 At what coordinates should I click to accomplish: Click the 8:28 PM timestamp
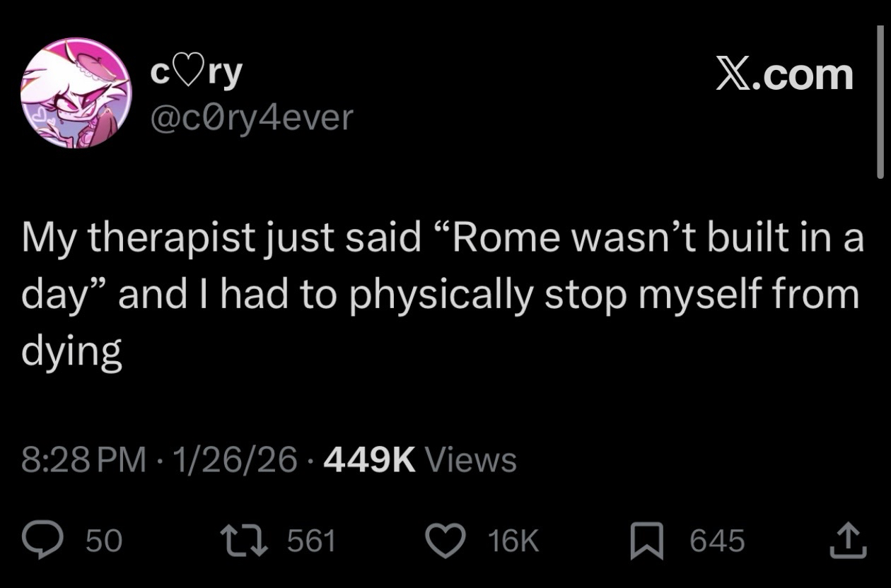click(83, 460)
